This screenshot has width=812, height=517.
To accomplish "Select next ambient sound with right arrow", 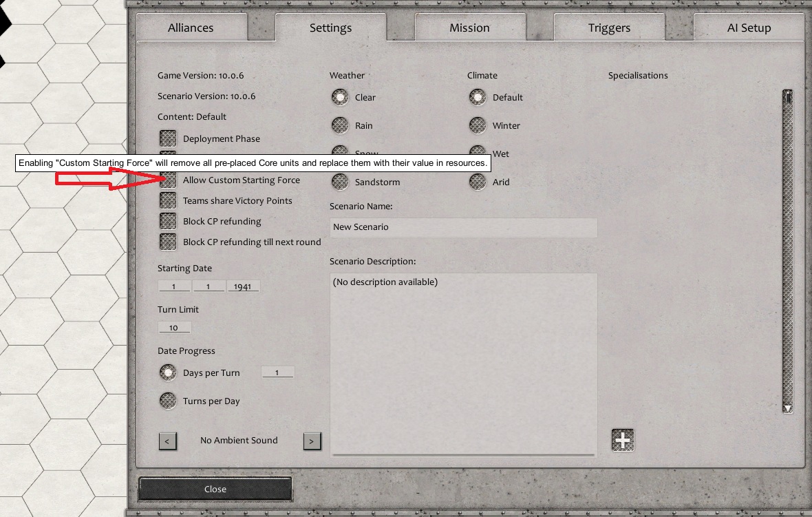I will pyautogui.click(x=312, y=441).
